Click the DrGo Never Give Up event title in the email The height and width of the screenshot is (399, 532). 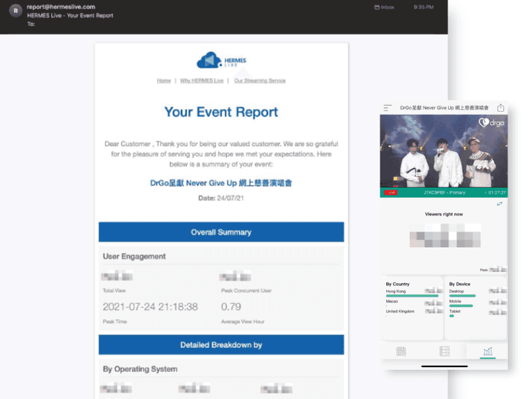[221, 183]
